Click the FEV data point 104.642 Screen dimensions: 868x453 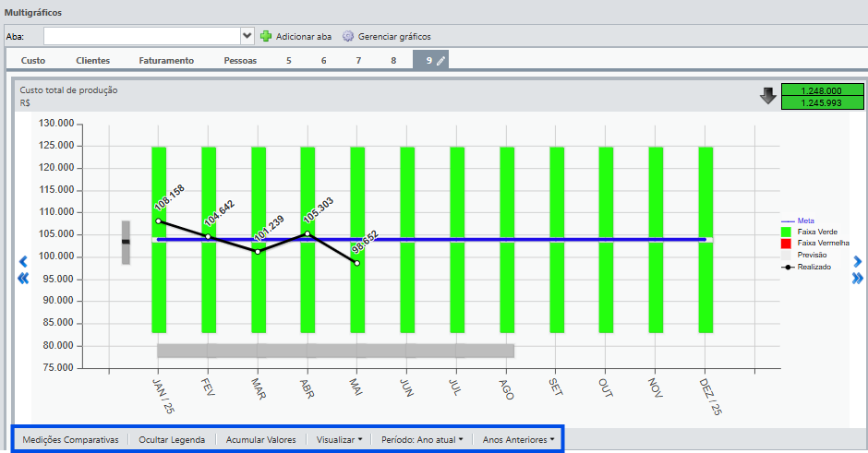coord(208,237)
